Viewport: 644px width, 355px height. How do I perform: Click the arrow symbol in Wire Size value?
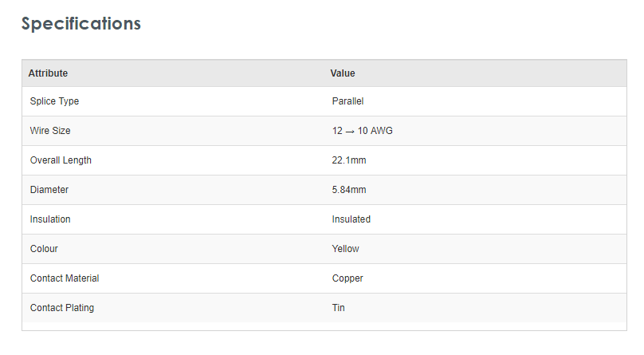click(x=350, y=132)
